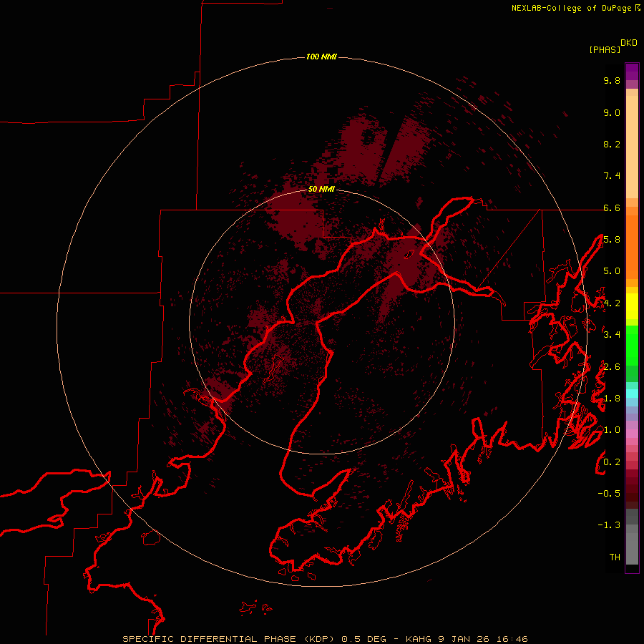Click the 6.6 scale value

point(612,208)
